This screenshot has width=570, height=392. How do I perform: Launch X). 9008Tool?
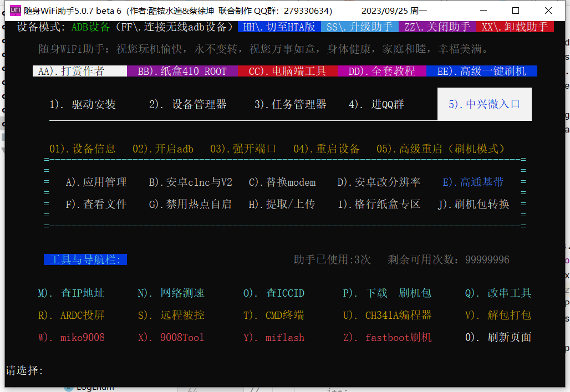[x=171, y=338]
